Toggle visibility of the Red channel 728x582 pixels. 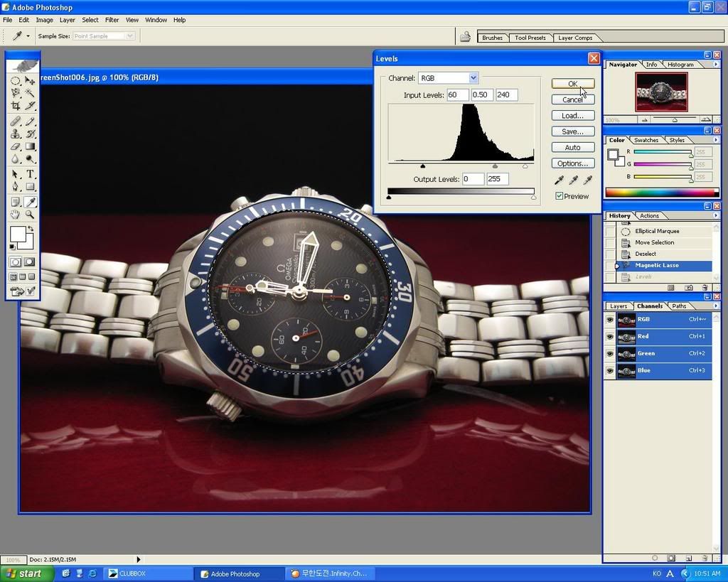click(x=609, y=337)
